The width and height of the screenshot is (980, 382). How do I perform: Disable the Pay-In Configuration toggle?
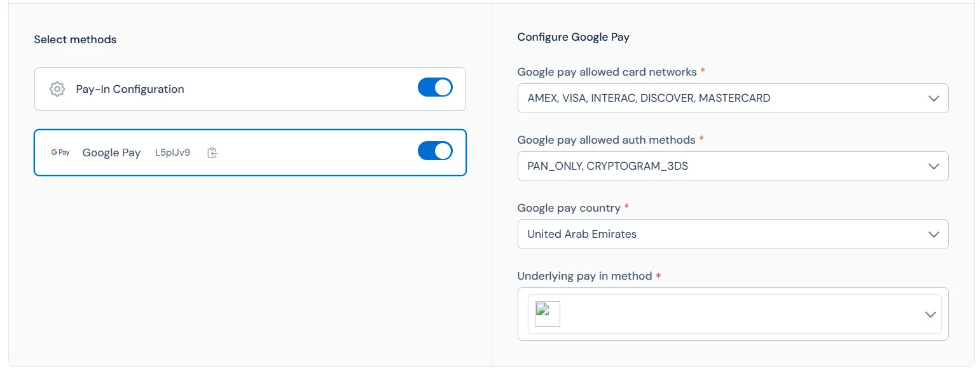pyautogui.click(x=435, y=88)
